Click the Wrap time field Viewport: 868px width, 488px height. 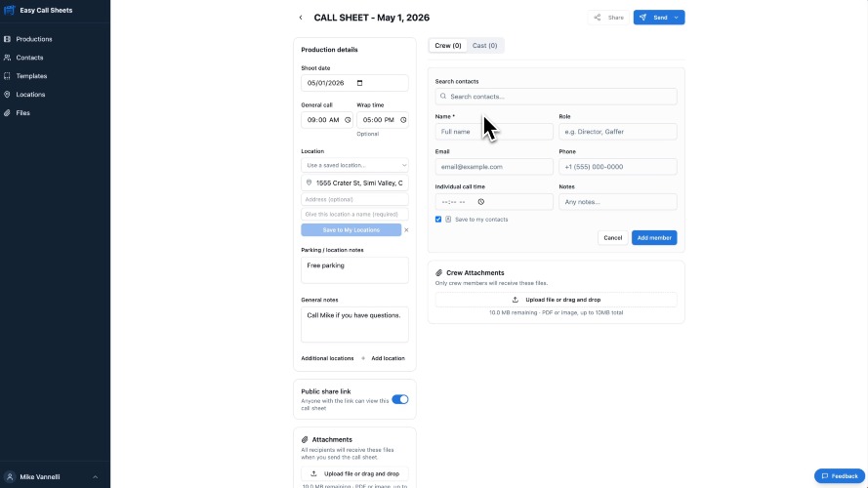point(383,120)
